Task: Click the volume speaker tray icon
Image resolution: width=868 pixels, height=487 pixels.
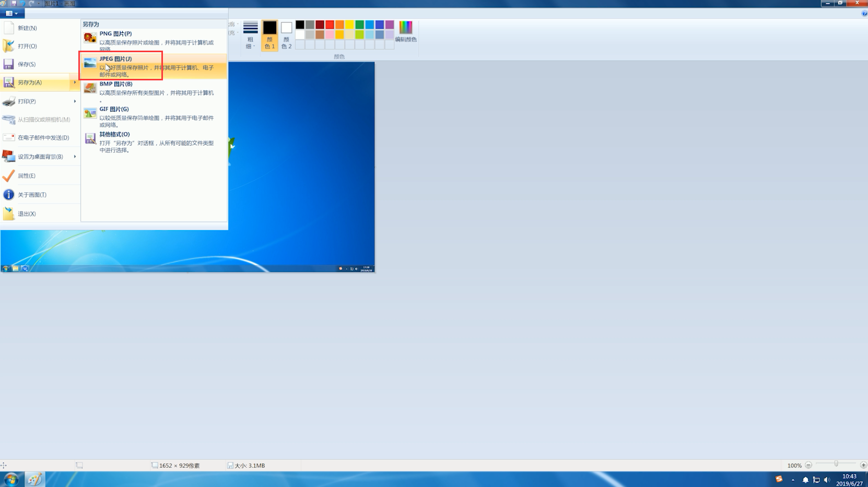Action: point(827,480)
